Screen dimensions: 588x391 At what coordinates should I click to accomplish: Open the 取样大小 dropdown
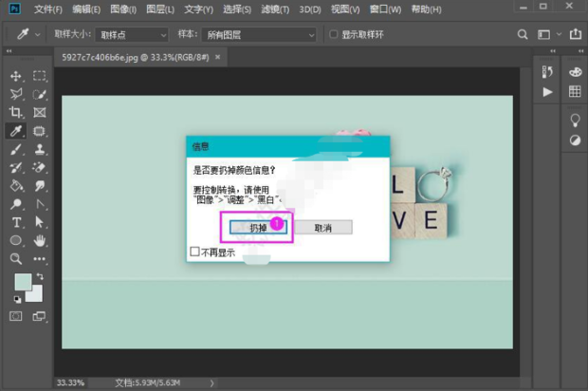[131, 35]
